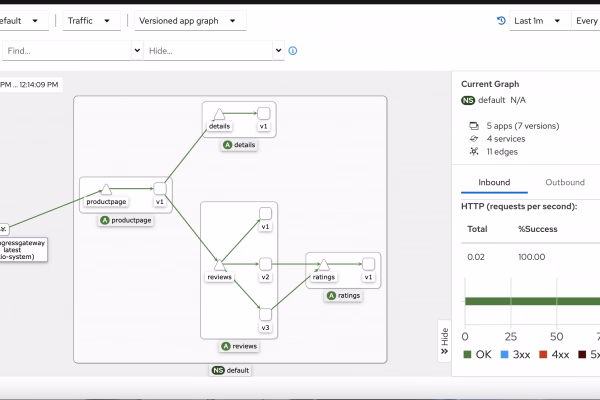Select the reviews v1 workload node

265,214
